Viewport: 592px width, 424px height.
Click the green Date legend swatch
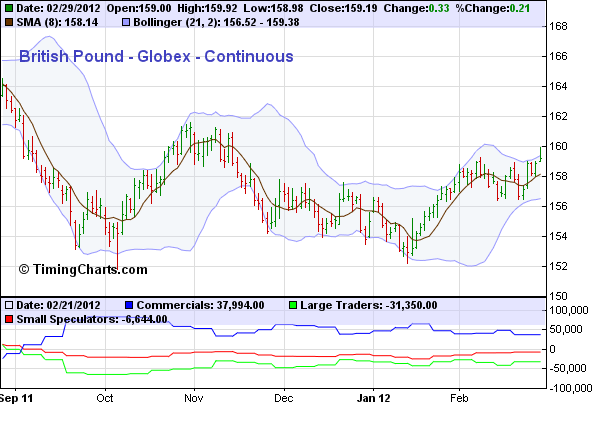click(9, 8)
